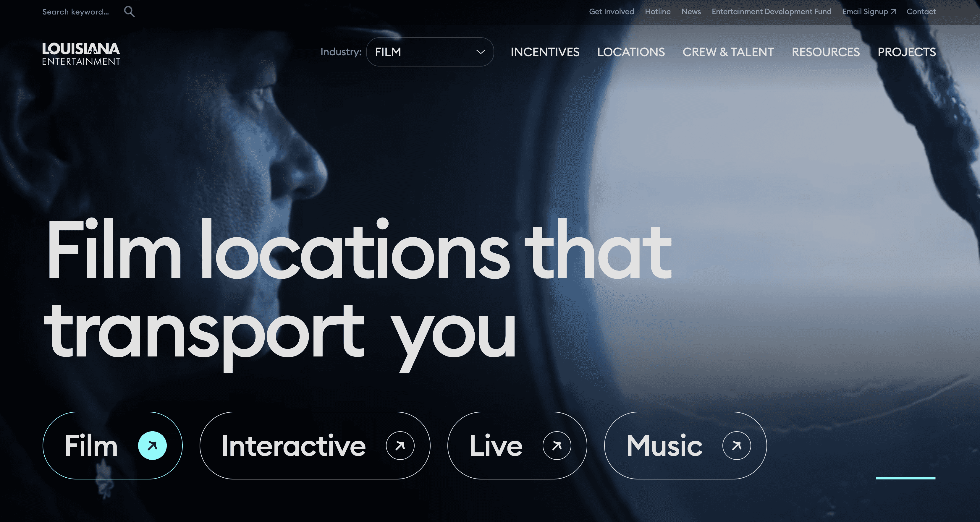Click the cyan slide progress bar

906,478
